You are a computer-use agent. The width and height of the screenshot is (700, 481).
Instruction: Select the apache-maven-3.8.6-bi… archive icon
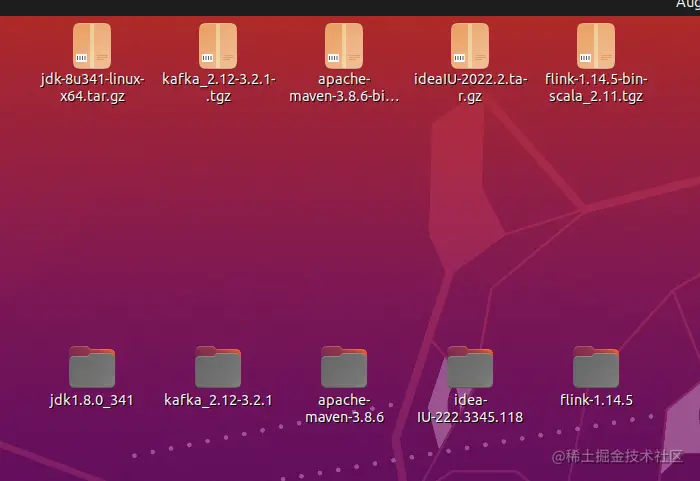click(344, 46)
